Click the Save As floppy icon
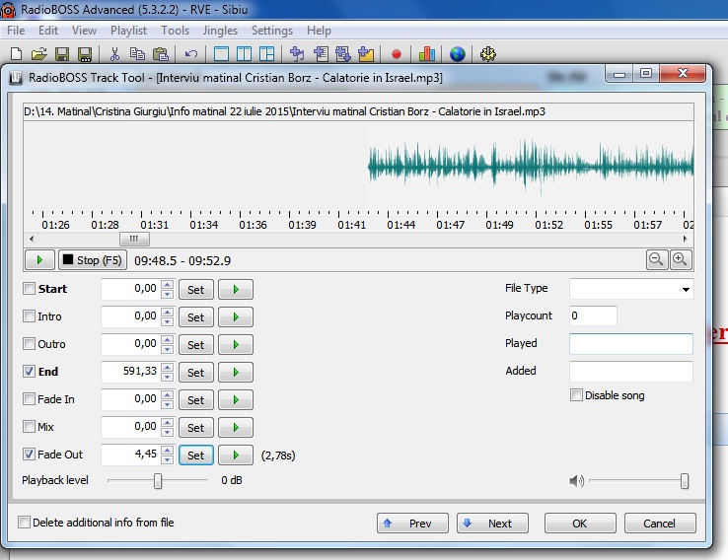 click(85, 54)
